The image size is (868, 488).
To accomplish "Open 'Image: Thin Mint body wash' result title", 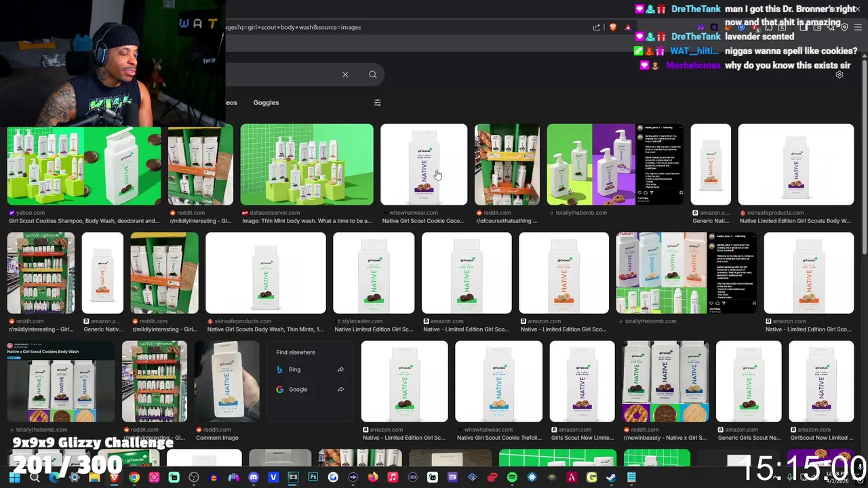I will coord(307,221).
